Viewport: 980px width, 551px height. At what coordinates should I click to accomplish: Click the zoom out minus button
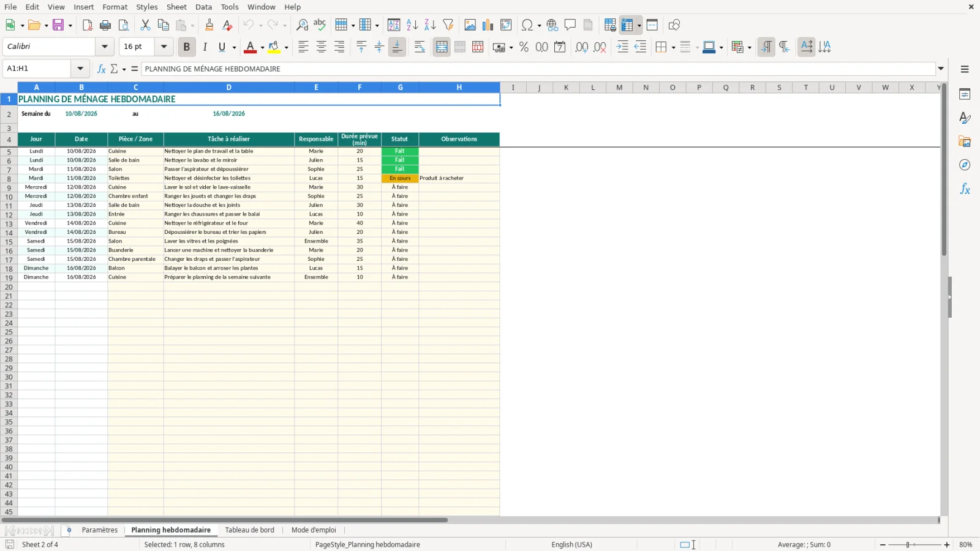tap(883, 544)
